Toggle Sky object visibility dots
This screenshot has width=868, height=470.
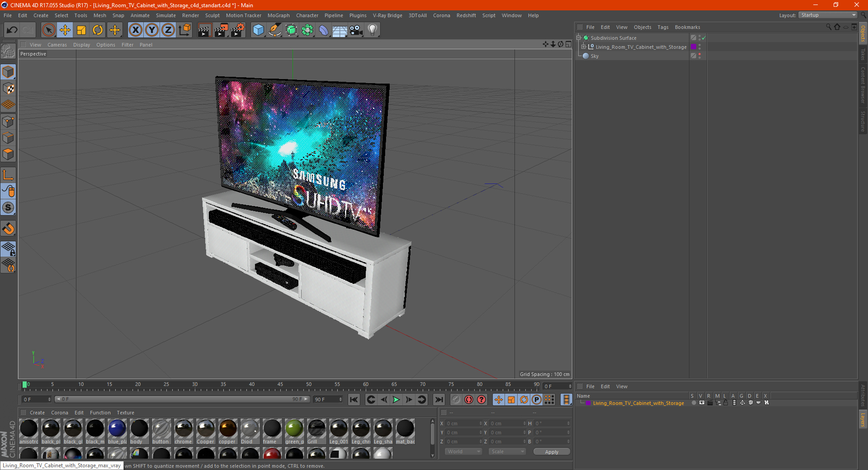(699, 56)
